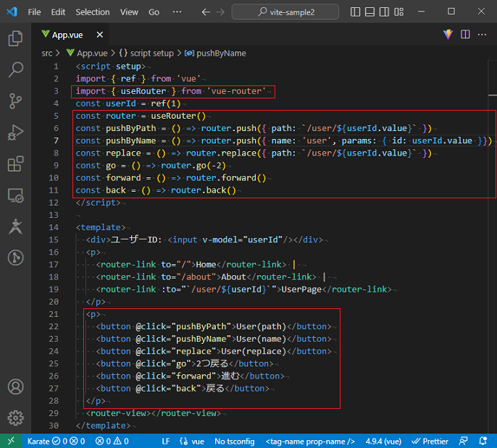Click Prettier status bar item
Image resolution: width=497 pixels, height=448 pixels.
click(430, 441)
